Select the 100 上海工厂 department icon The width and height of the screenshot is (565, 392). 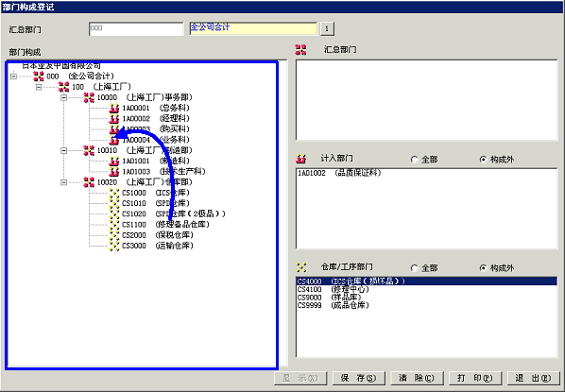tap(64, 87)
